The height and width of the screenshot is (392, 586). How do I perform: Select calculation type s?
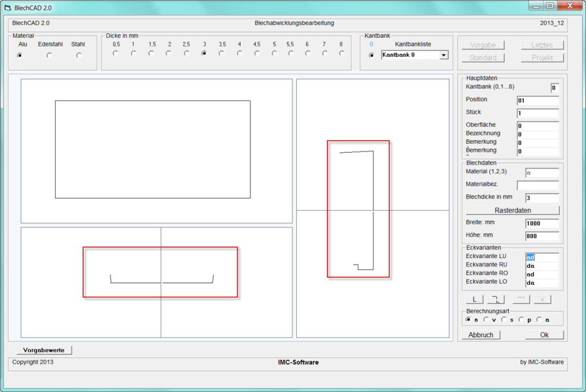(x=504, y=319)
